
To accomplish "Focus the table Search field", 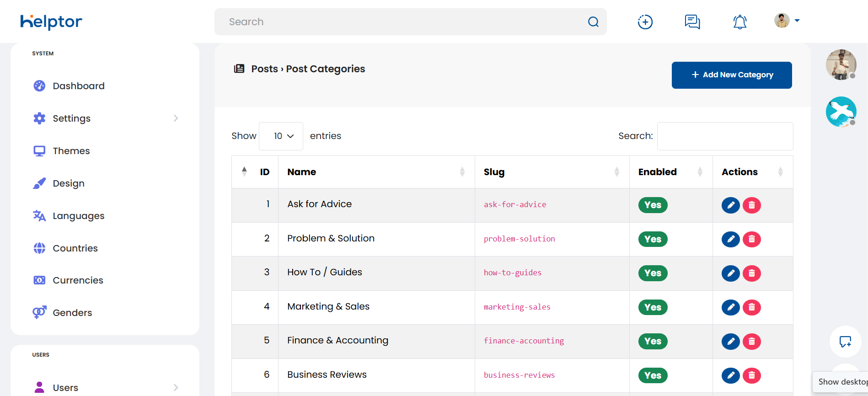I will pyautogui.click(x=725, y=136).
